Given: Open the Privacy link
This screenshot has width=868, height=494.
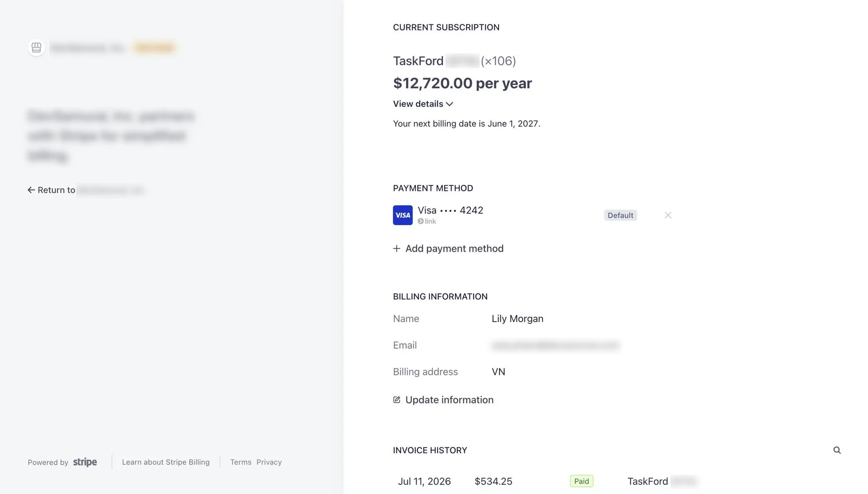Looking at the screenshot, I should 269,462.
